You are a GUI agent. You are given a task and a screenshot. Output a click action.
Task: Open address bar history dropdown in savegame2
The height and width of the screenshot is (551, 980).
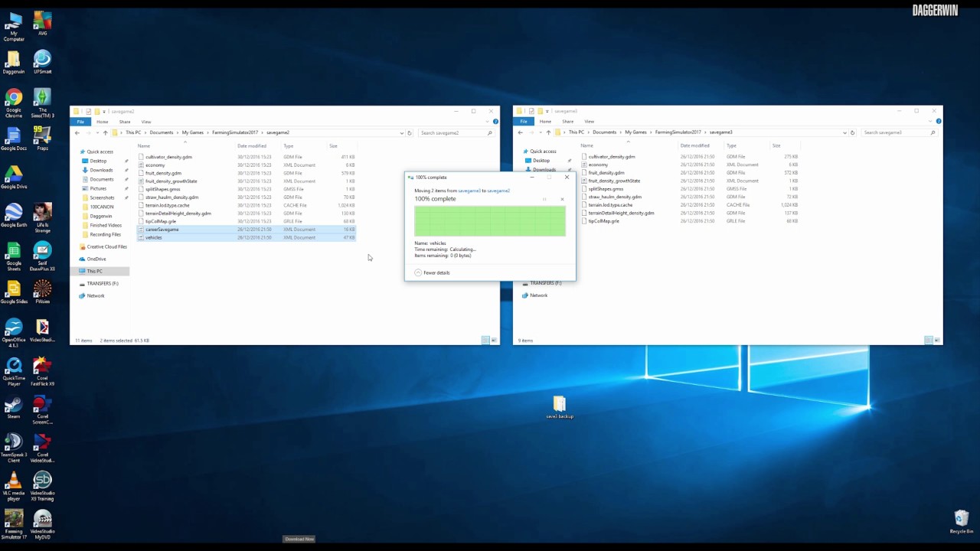point(401,132)
